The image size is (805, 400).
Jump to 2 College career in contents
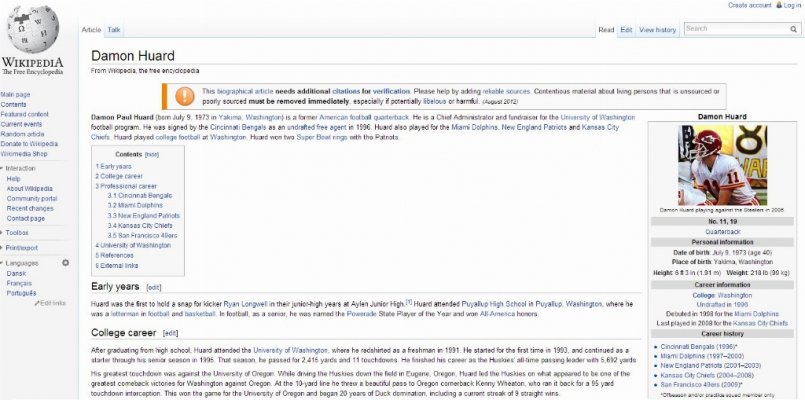pos(119,176)
